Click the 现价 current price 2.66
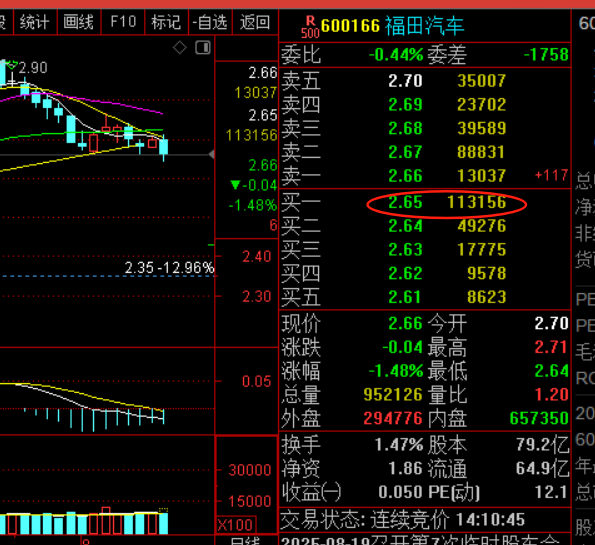595x545 pixels. (405, 324)
